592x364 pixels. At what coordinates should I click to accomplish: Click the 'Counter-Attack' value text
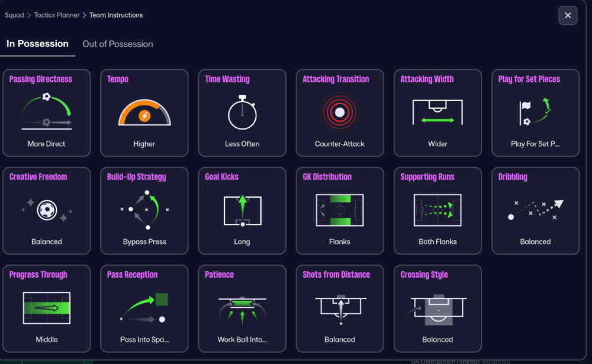click(340, 144)
